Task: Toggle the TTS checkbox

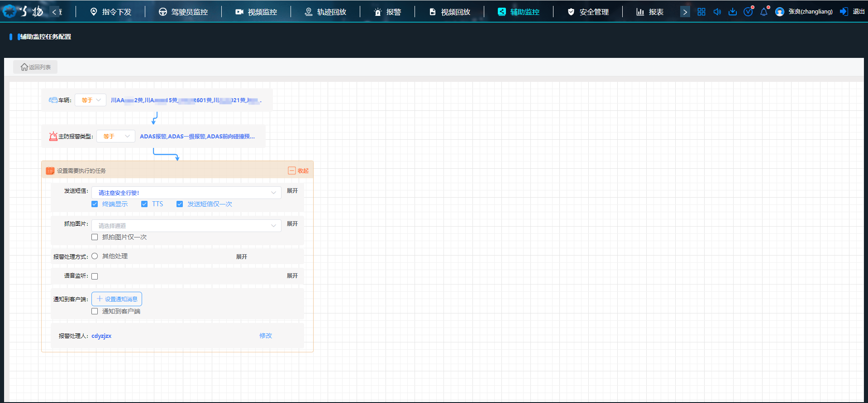Action: tap(144, 204)
